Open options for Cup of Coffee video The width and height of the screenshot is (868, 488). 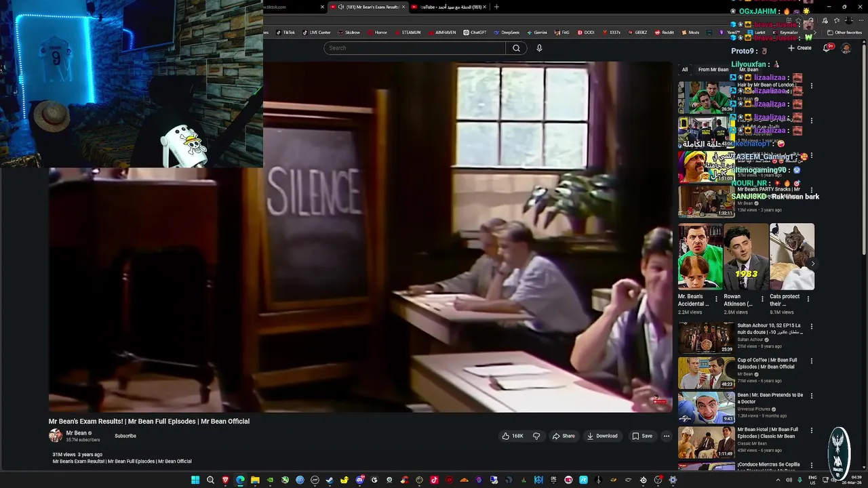tap(812, 361)
